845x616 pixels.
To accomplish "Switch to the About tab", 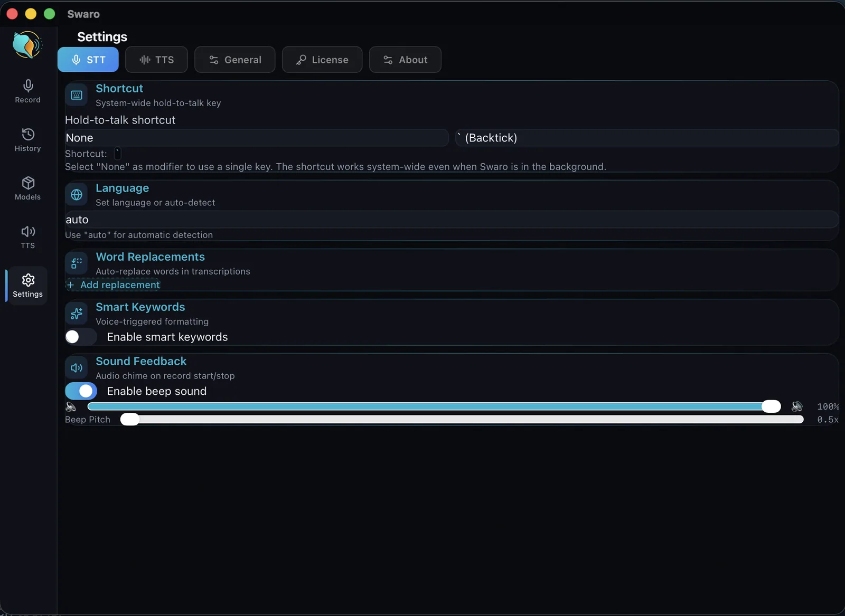I will click(x=405, y=60).
